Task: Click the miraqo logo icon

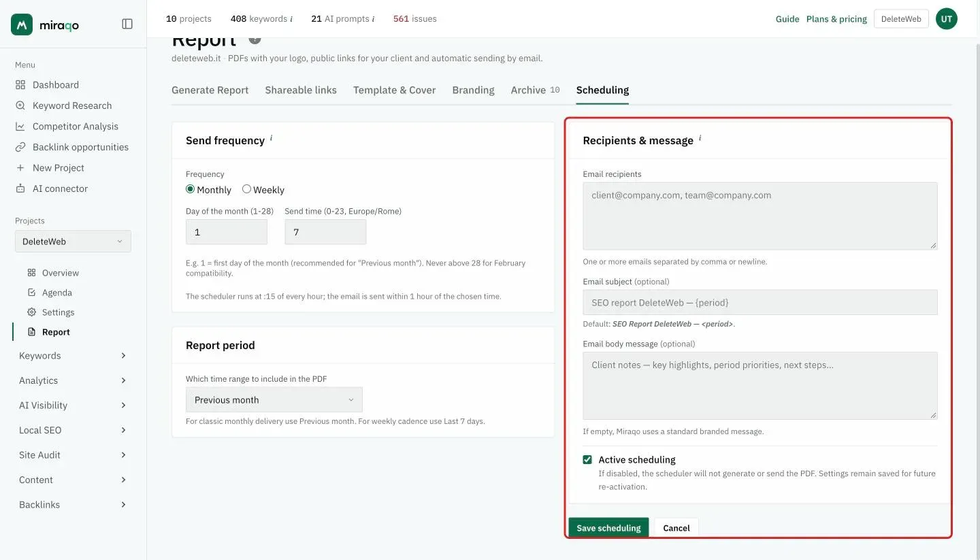Action: (22, 24)
